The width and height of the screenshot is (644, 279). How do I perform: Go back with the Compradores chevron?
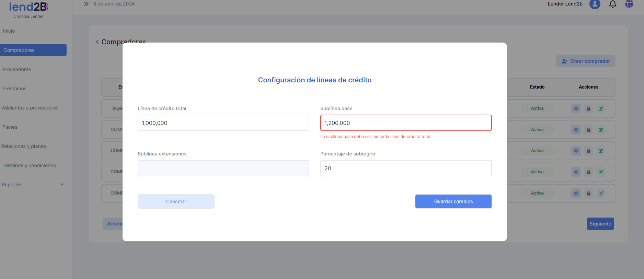(x=97, y=42)
